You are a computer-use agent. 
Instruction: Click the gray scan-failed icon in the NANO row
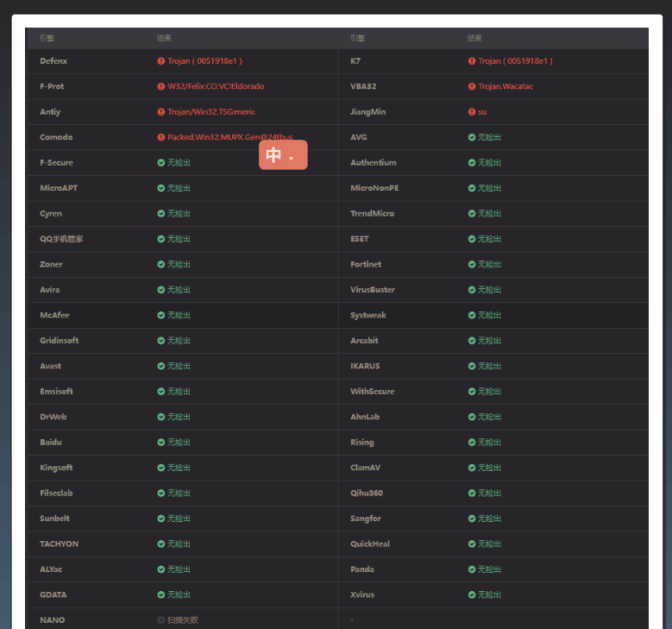(161, 620)
